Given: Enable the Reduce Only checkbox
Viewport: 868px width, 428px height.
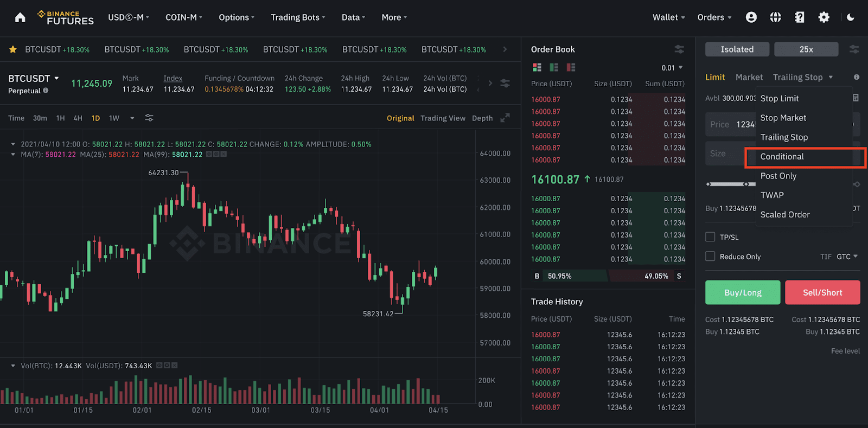Looking at the screenshot, I should (710, 256).
